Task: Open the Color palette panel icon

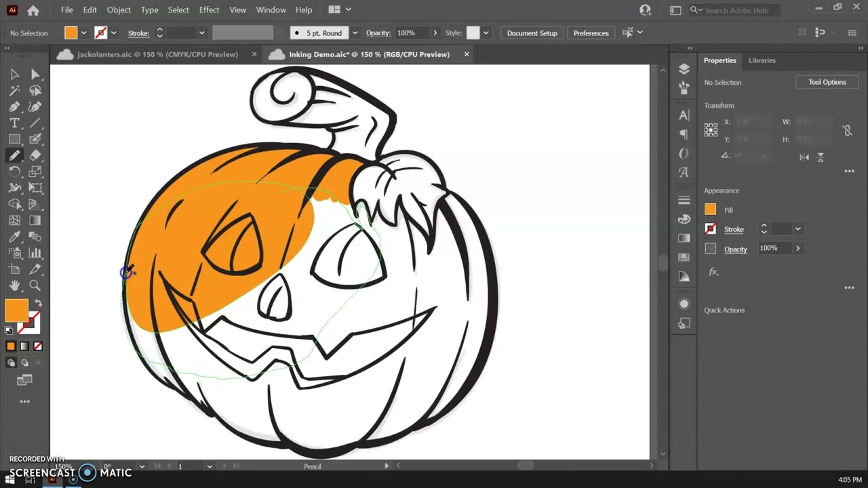Action: coord(684,219)
